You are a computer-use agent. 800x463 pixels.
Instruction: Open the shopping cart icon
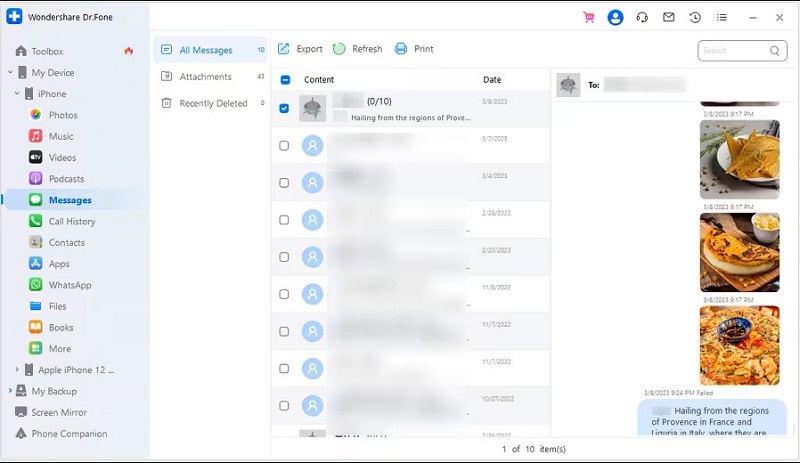(x=588, y=17)
